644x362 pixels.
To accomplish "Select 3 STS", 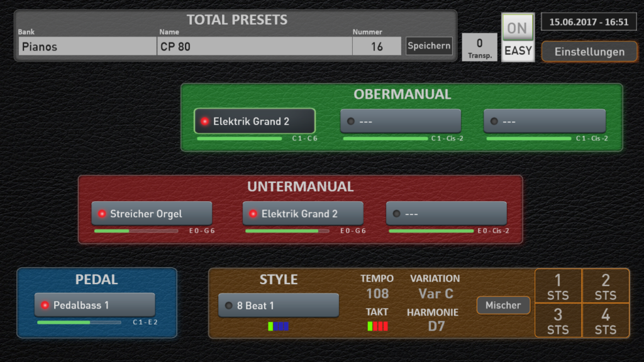I will pos(558,321).
